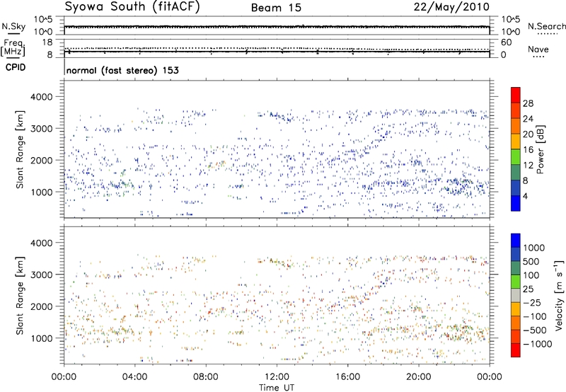Click the 'N.Sky' legend label
Screen dimensions: 566x392
pyautogui.click(x=13, y=26)
